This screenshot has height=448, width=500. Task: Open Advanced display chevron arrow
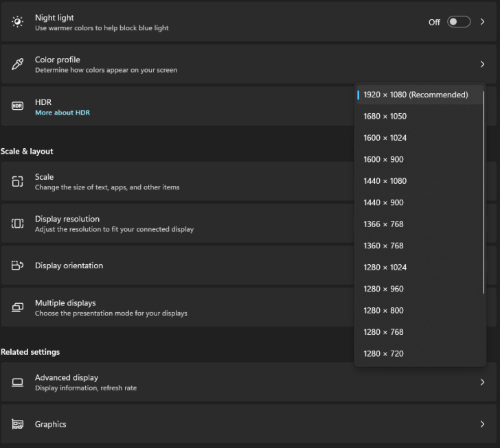[x=482, y=382]
